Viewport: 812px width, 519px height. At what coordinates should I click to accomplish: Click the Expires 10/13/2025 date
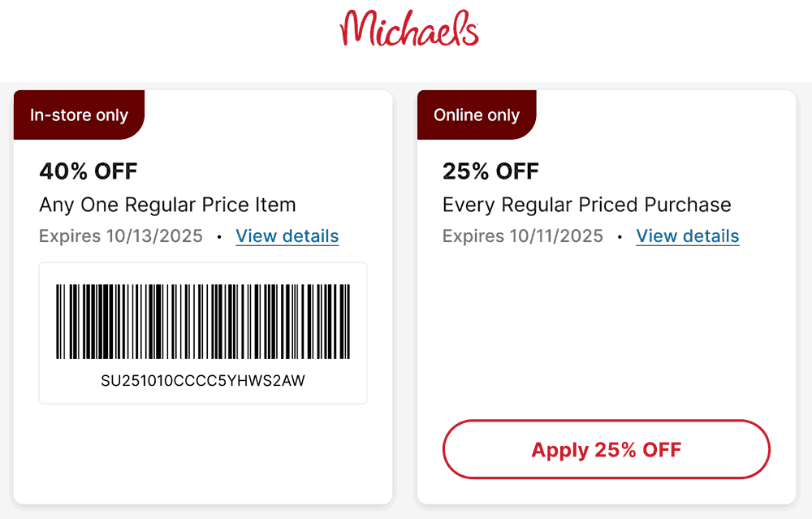click(121, 236)
